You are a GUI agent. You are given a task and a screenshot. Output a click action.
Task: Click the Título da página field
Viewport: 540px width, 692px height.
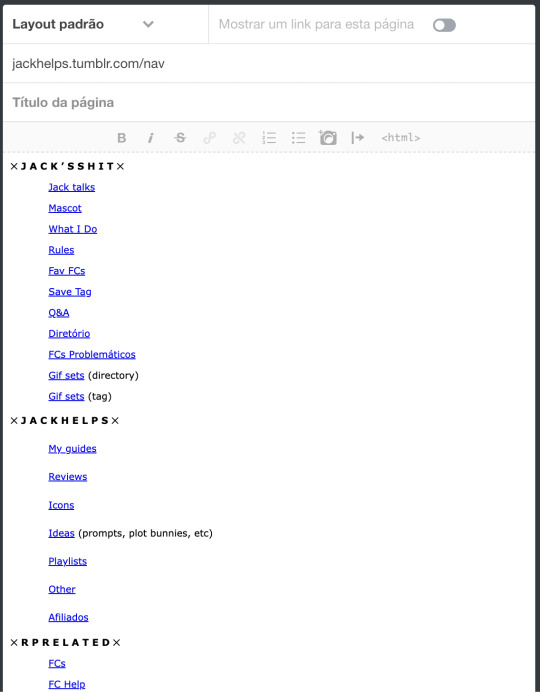click(x=269, y=102)
